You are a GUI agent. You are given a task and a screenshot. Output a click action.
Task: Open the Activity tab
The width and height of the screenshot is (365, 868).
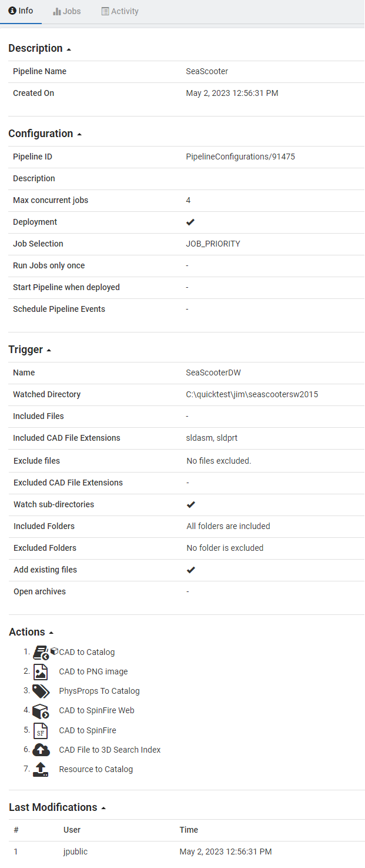[120, 11]
